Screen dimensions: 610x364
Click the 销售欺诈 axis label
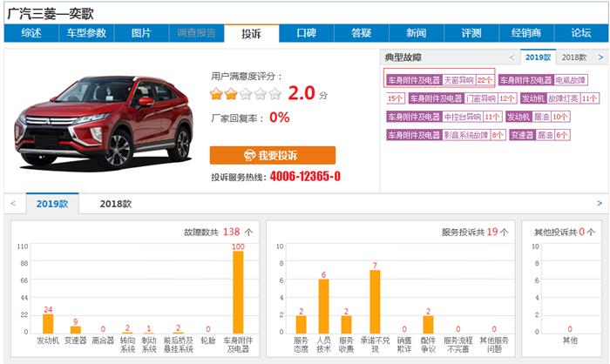pos(404,345)
